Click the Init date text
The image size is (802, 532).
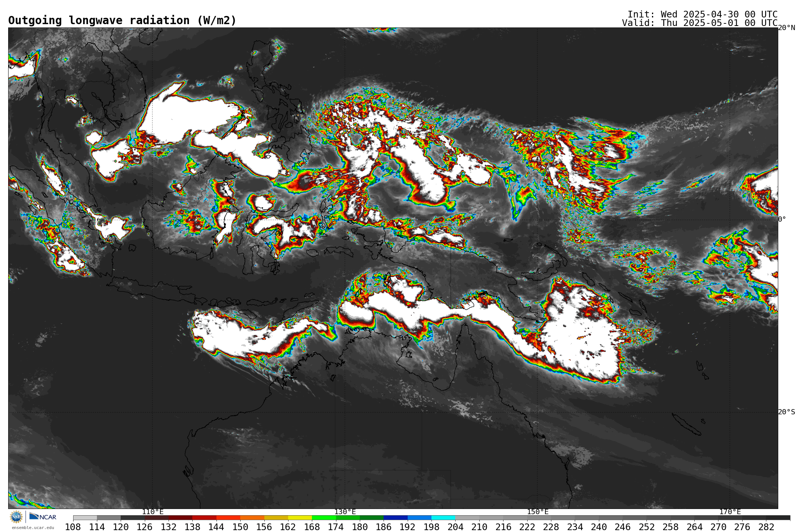(x=702, y=14)
